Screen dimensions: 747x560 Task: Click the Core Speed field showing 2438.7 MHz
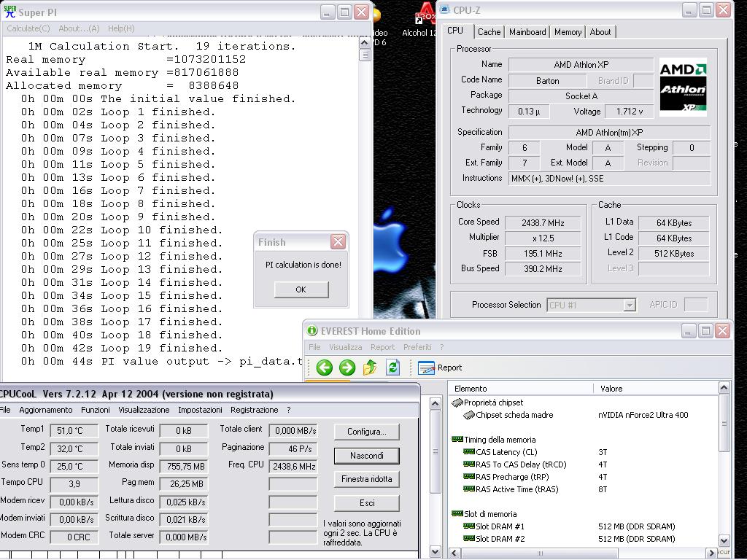pyautogui.click(x=543, y=223)
